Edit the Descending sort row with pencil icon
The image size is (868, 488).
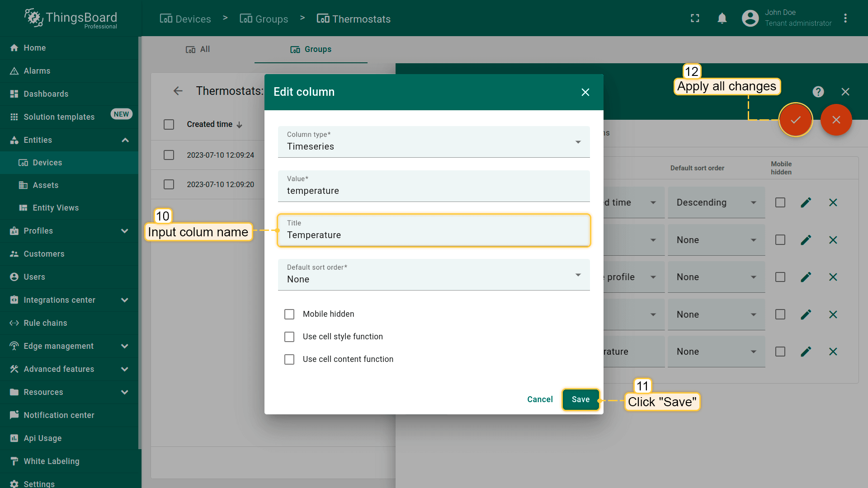(x=806, y=202)
